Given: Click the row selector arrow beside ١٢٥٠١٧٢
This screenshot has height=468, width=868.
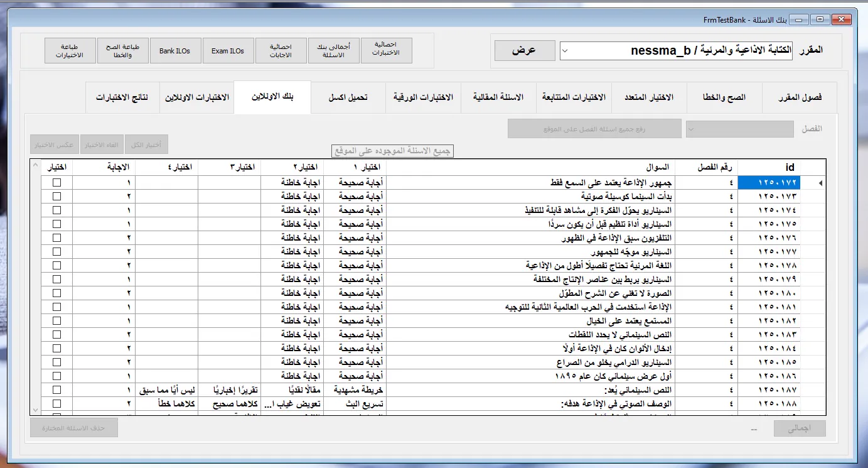Looking at the screenshot, I should pyautogui.click(x=821, y=183).
